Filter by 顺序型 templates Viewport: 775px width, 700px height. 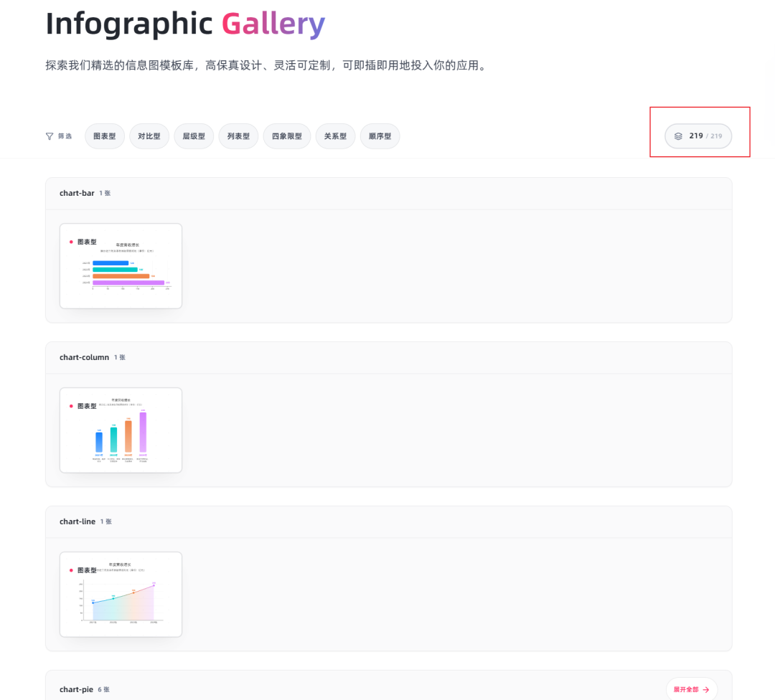(380, 136)
